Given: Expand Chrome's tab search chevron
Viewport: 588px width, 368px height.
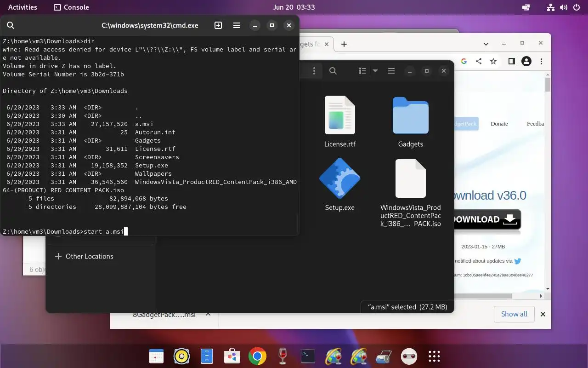Looking at the screenshot, I should (486, 44).
